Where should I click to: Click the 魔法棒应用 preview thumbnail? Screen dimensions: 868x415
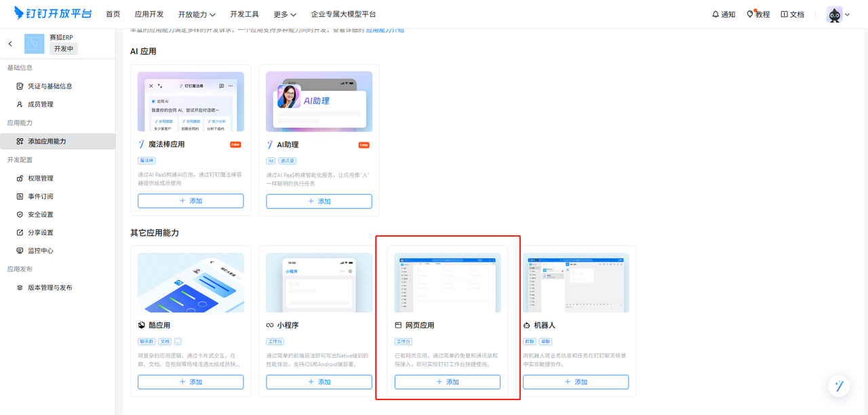191,102
